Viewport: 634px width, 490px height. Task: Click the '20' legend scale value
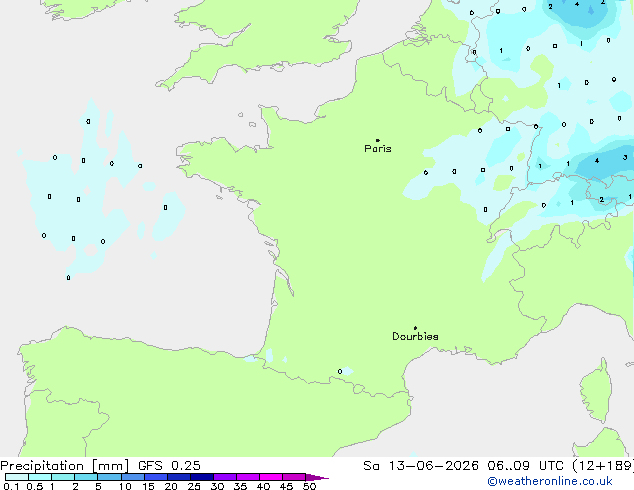click(171, 486)
